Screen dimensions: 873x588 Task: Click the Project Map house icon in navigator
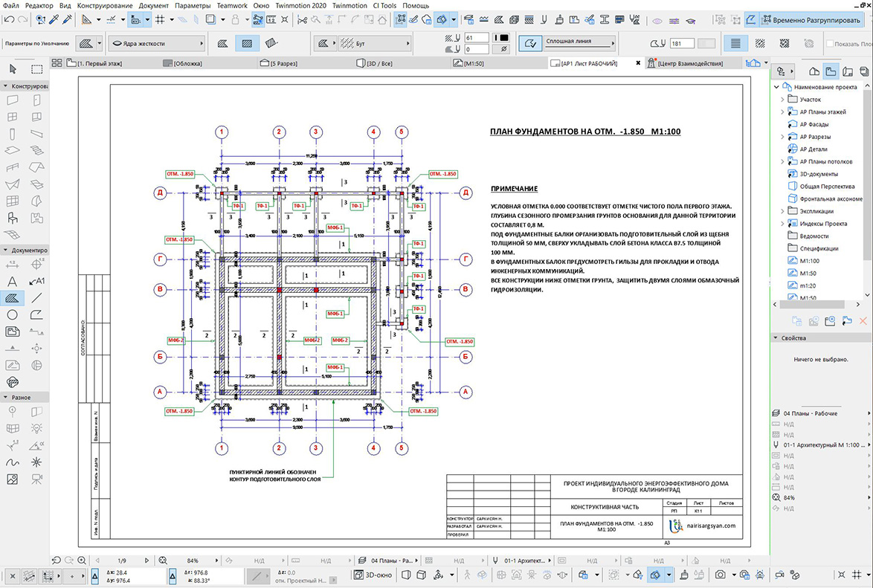(x=814, y=71)
